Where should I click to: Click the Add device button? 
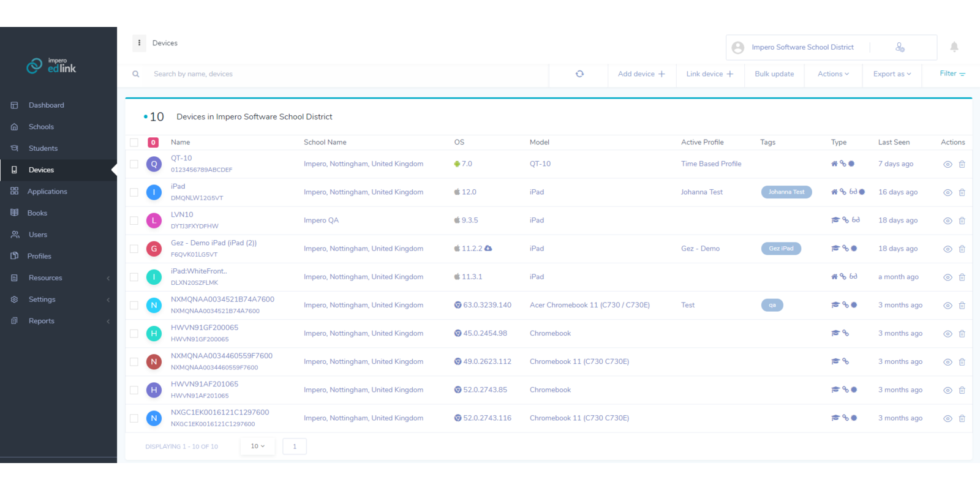(641, 74)
